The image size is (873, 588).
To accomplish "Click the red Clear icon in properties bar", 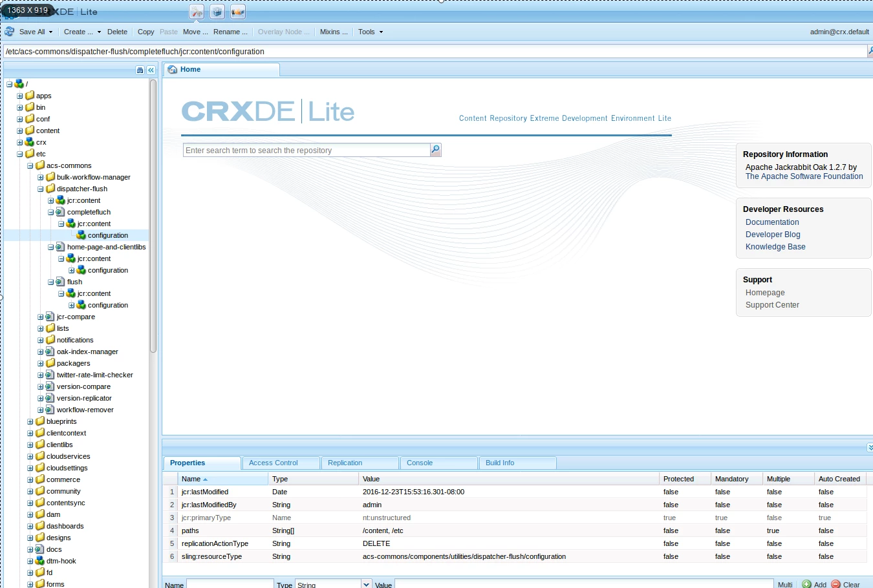I will (835, 584).
